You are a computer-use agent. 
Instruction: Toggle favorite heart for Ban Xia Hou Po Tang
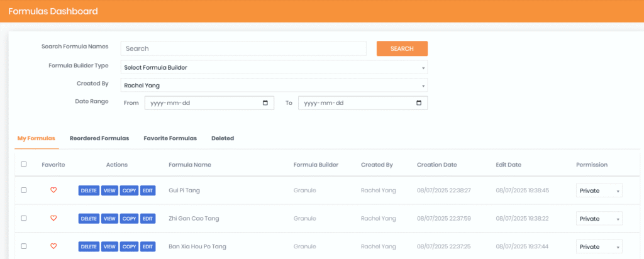53,246
